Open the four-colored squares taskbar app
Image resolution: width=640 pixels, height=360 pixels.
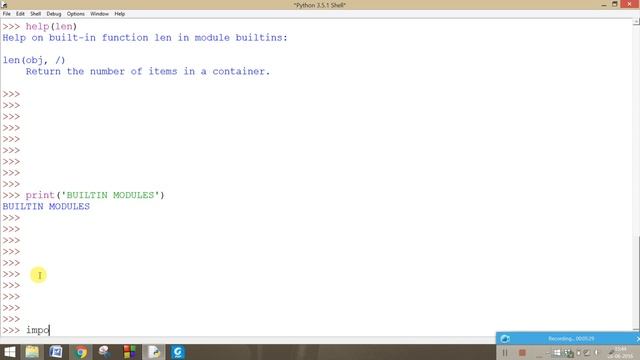[129, 352]
